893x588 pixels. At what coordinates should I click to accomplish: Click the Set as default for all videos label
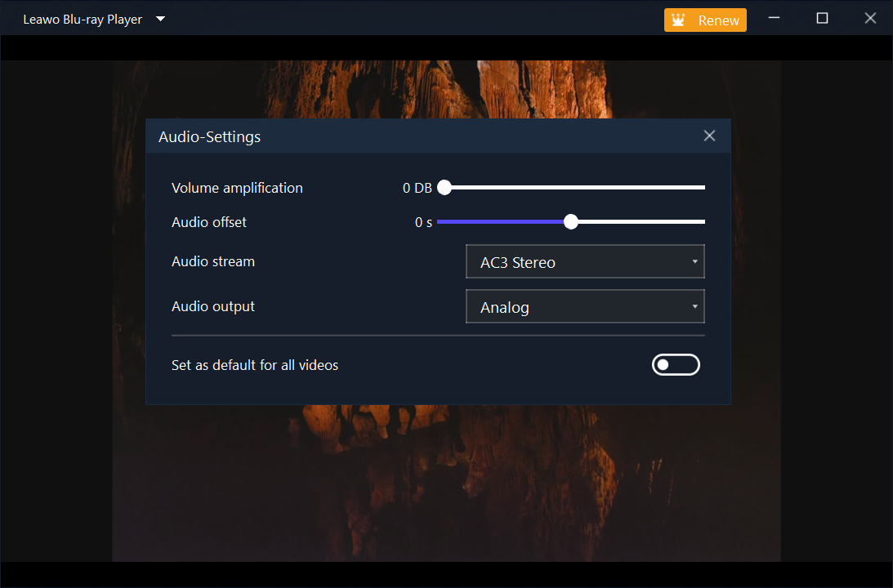255,364
